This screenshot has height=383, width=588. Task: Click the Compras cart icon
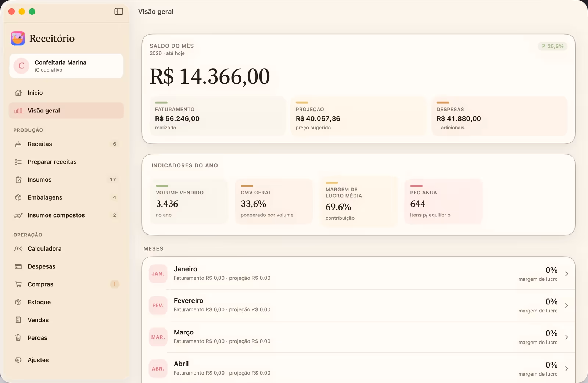click(18, 284)
